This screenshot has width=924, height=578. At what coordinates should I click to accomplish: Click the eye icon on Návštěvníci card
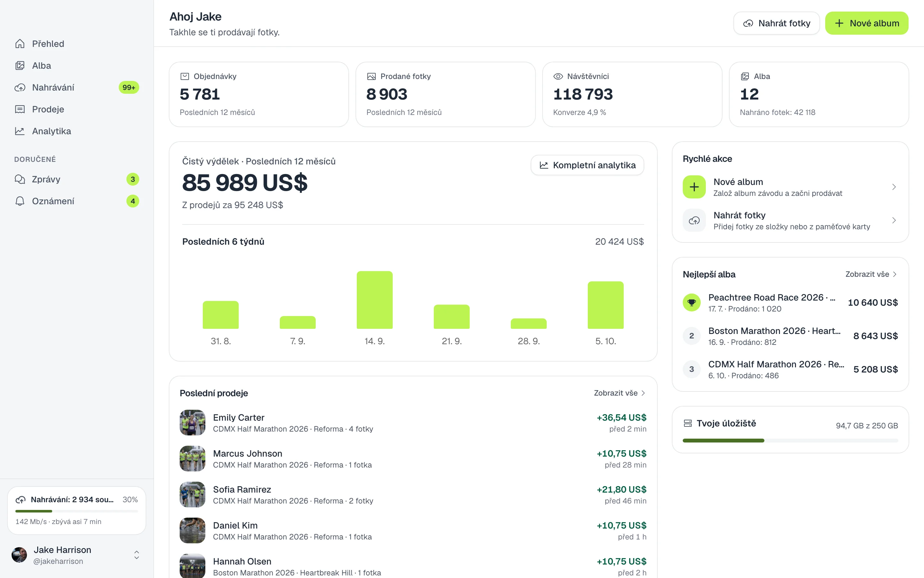click(558, 76)
